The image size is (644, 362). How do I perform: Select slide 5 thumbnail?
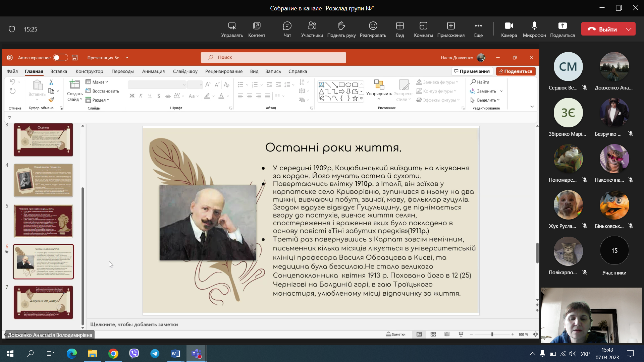(43, 221)
